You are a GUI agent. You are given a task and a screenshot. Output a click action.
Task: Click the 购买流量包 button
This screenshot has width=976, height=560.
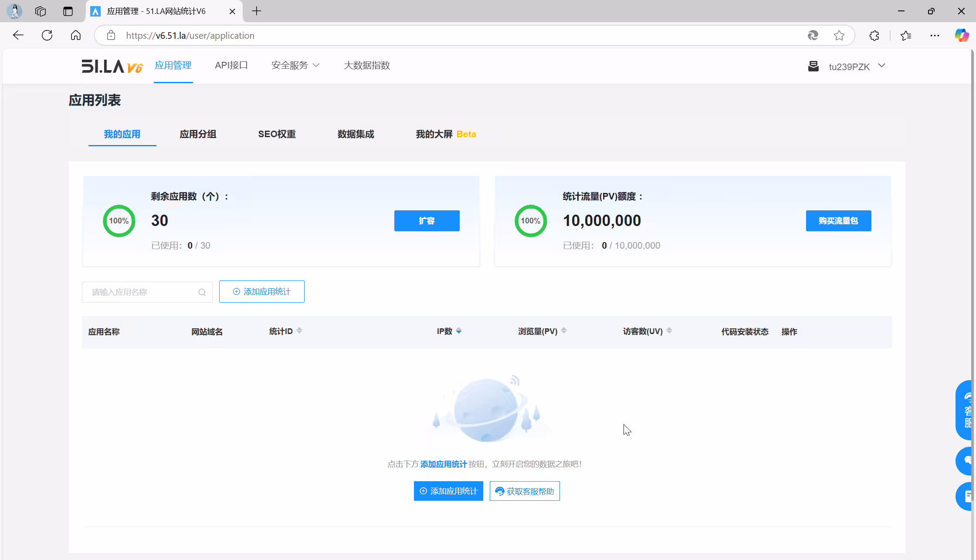tap(839, 221)
